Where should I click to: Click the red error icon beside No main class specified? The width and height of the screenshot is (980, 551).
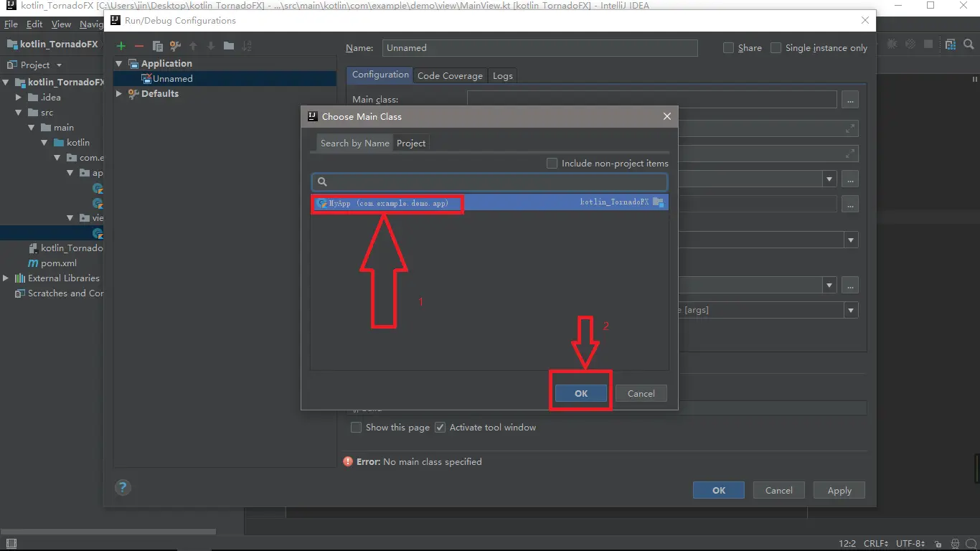(x=348, y=461)
